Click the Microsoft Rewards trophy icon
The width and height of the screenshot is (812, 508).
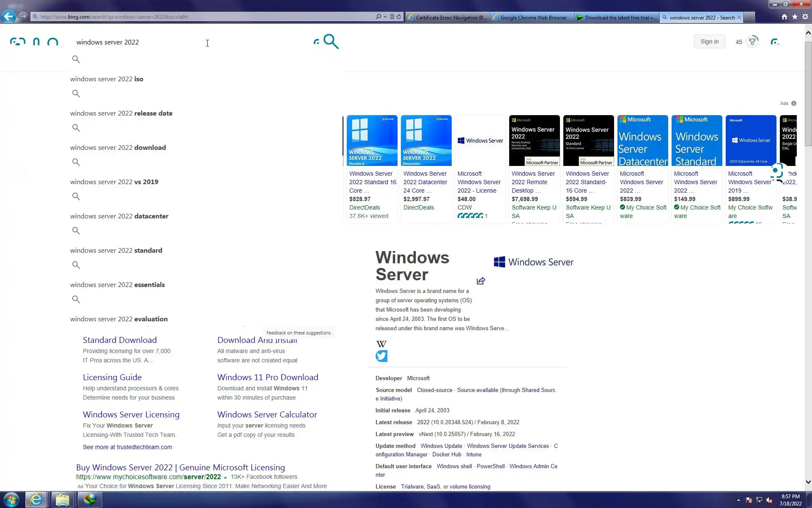click(752, 41)
